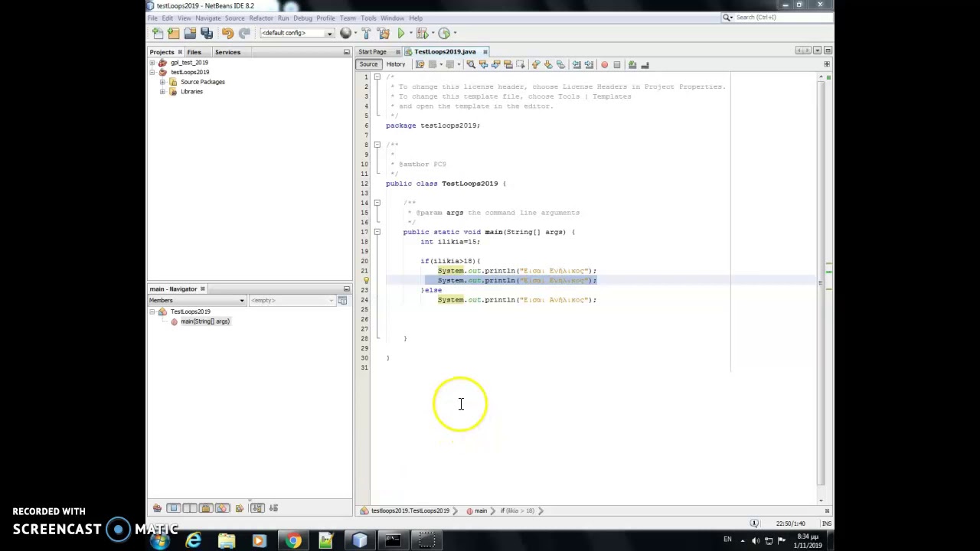Click the light bulb hint icon on line 22

coord(366,280)
